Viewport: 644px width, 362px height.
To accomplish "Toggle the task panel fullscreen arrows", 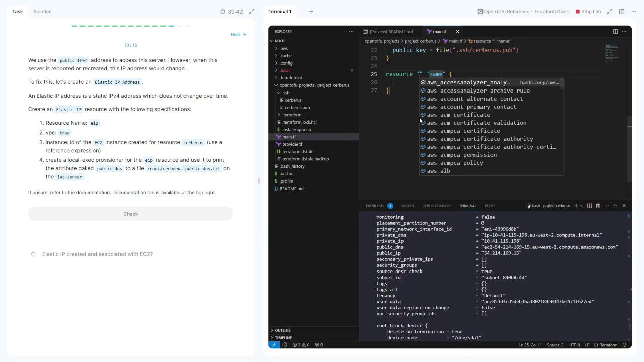I will 252,11.
